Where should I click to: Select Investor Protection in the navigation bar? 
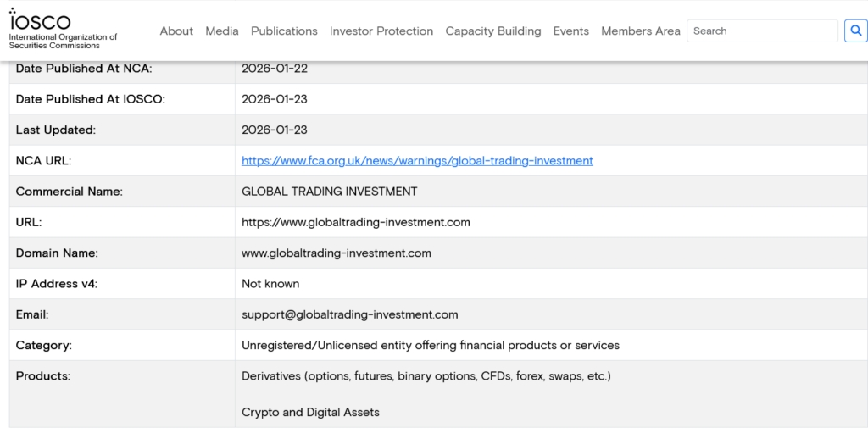(x=381, y=31)
